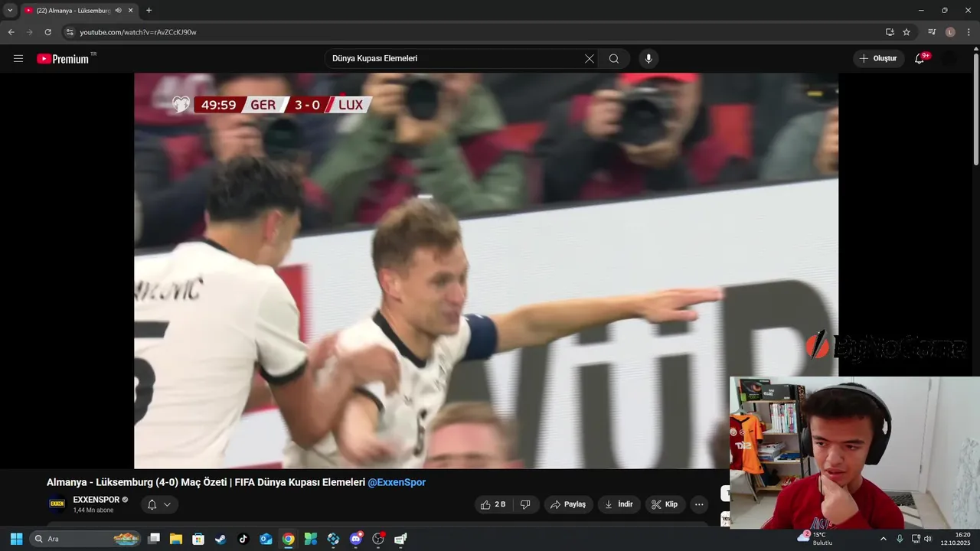
Task: Open the EXXENSPOR channel name
Action: pos(96,500)
